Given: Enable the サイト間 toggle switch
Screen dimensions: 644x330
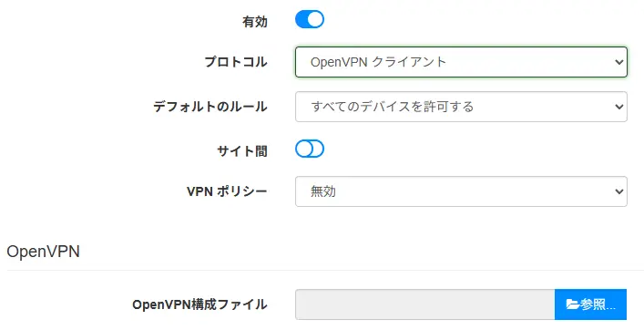Looking at the screenshot, I should point(310,149).
